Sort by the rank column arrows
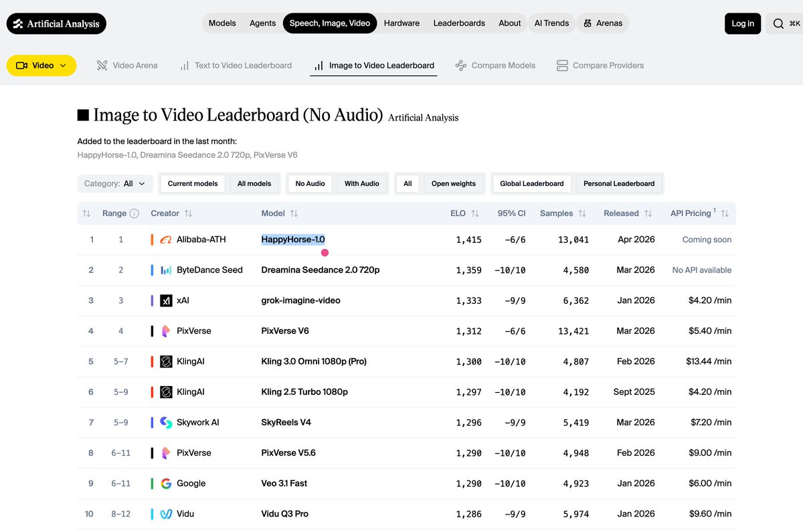The width and height of the screenshot is (803, 532). tap(86, 213)
